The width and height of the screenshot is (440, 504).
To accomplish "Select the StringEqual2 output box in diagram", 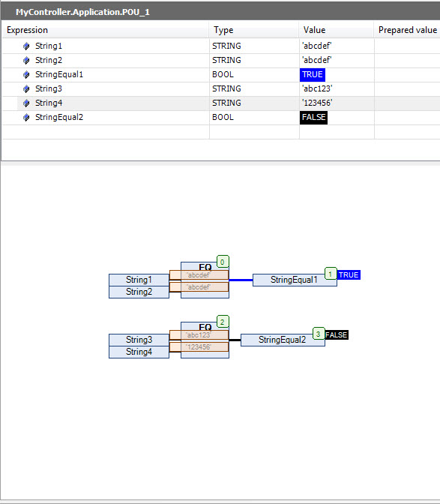I will coord(283,340).
